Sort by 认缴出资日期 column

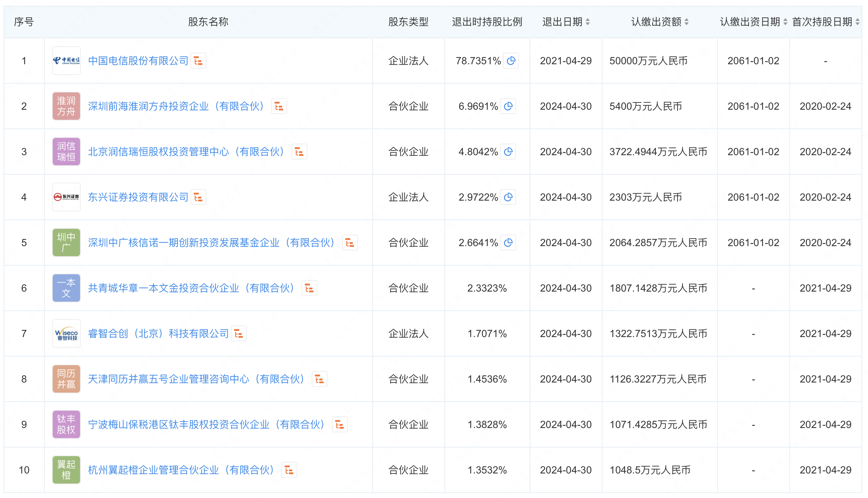785,22
